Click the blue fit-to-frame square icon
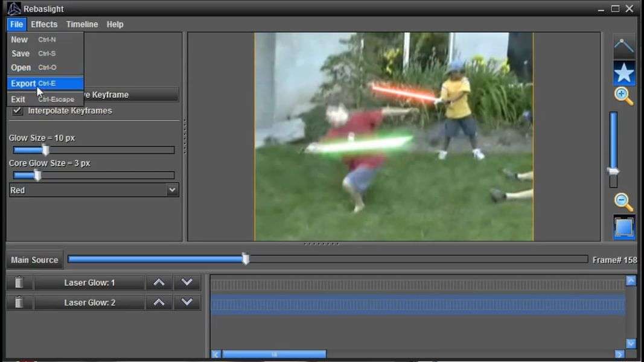This screenshot has width=644, height=362. pos(624,227)
